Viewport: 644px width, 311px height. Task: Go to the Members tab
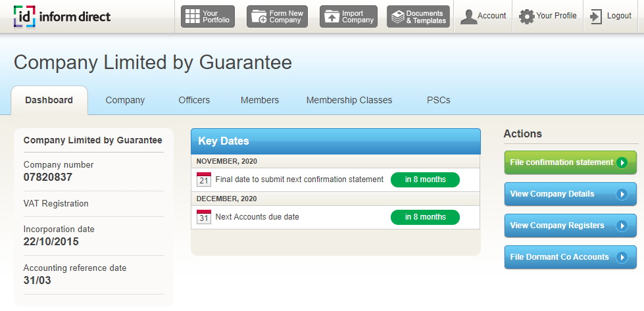[x=260, y=101]
